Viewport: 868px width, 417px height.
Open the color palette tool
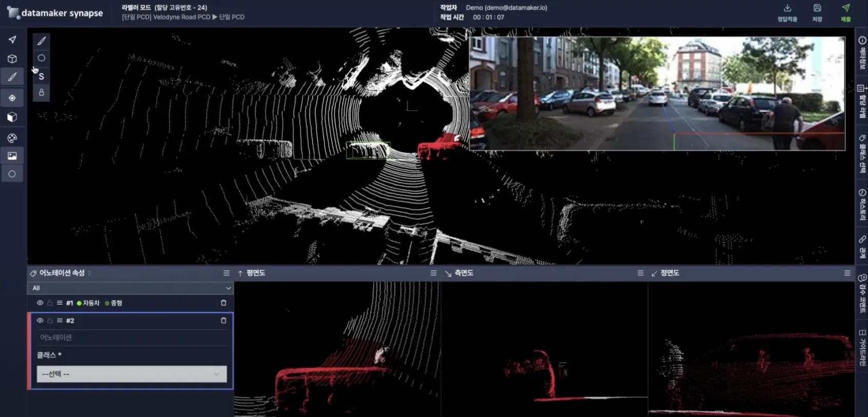click(12, 138)
